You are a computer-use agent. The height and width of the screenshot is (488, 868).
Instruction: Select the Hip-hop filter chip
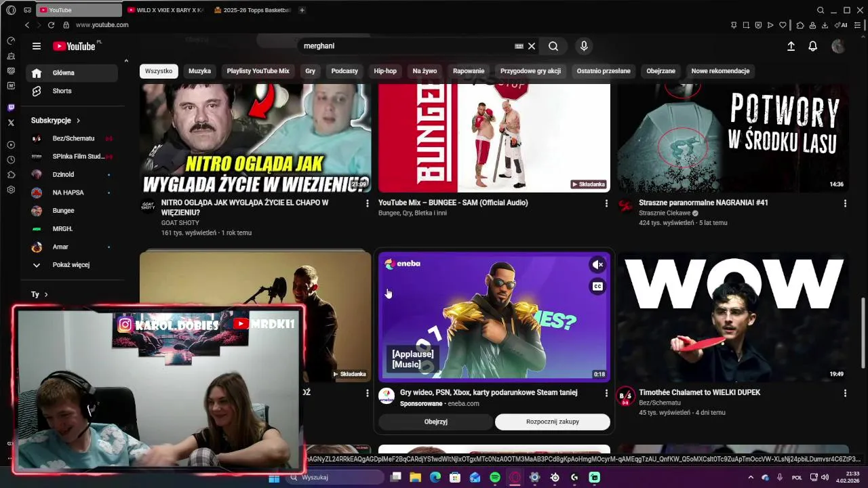[385, 70]
